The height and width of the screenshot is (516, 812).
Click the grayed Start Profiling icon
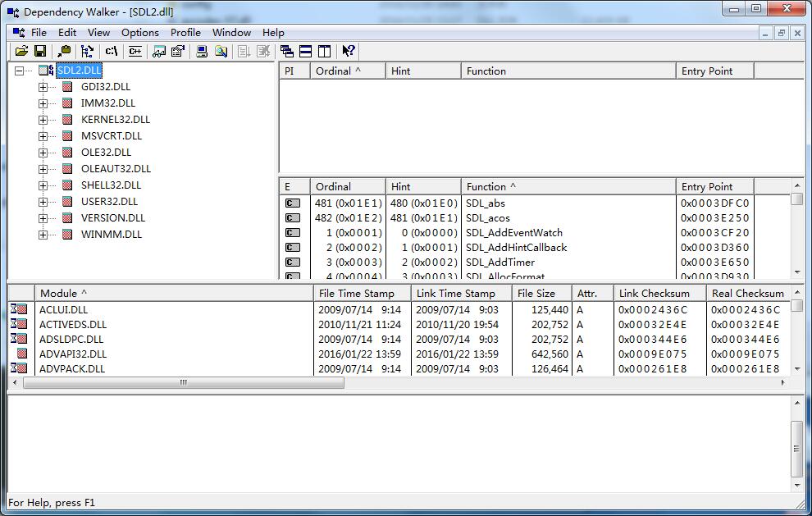[x=244, y=51]
